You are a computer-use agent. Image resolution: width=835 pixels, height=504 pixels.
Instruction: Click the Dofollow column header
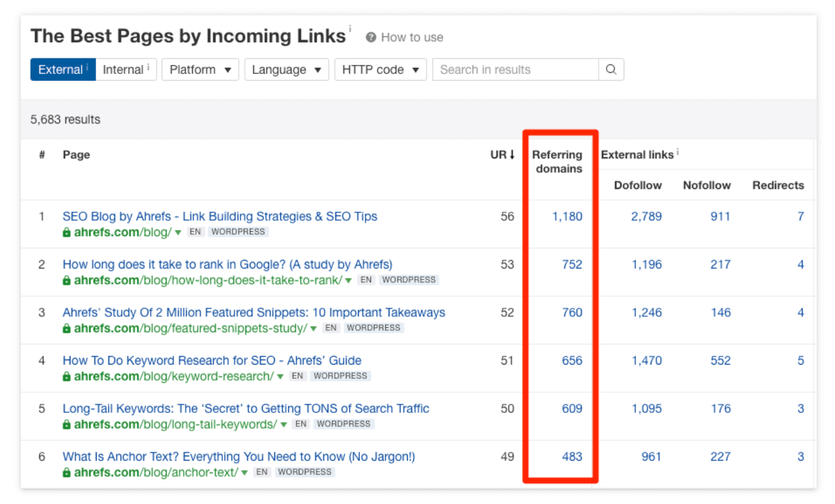pyautogui.click(x=638, y=185)
